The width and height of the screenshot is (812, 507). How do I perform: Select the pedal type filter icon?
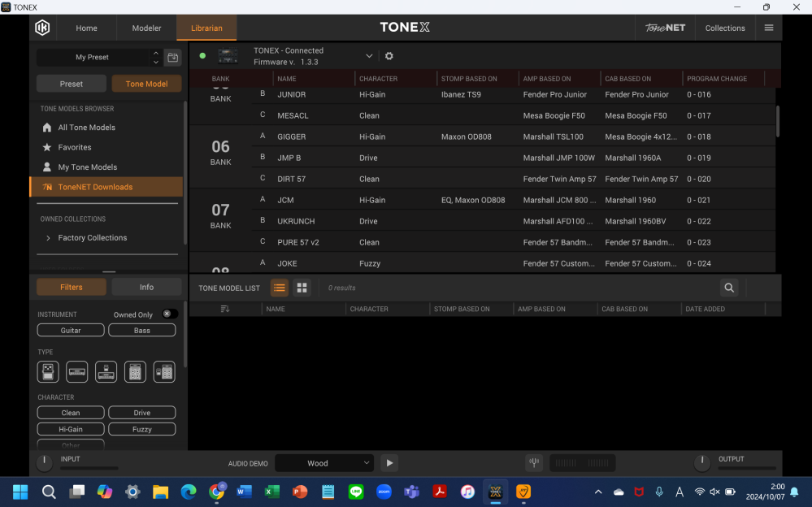[x=48, y=371]
